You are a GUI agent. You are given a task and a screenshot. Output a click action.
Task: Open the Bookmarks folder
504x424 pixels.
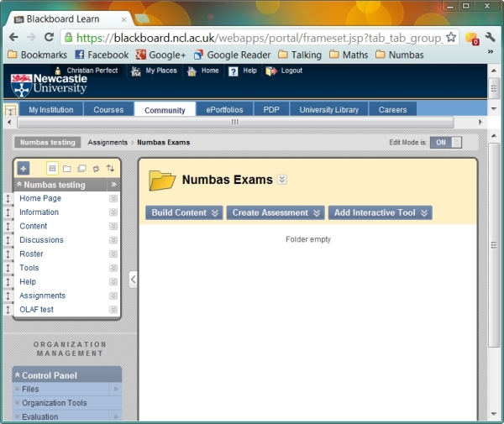[x=37, y=55]
